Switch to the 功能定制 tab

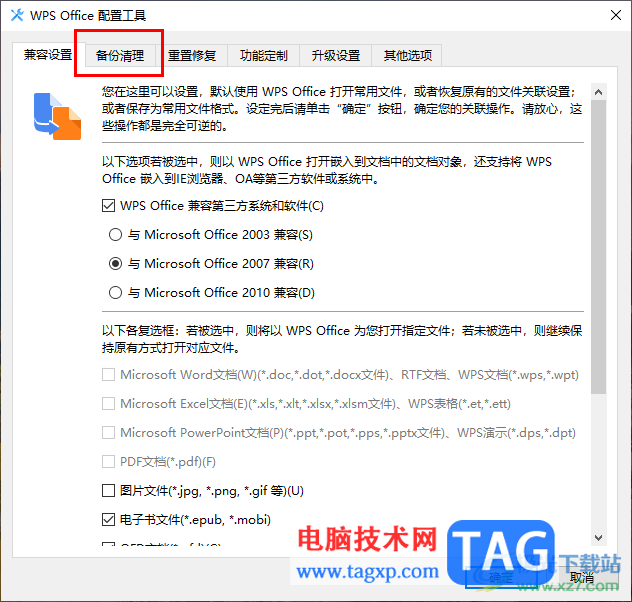pyautogui.click(x=264, y=55)
